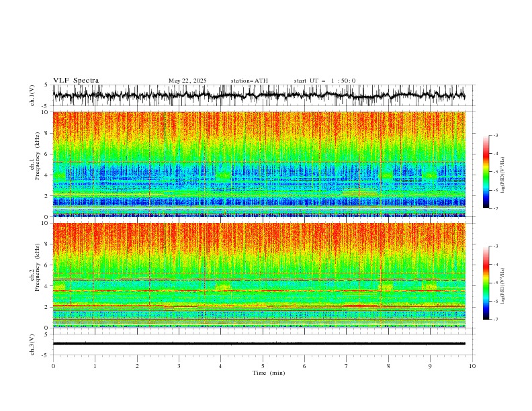Click the ch.1 spectrogram panel
This screenshot has height=411, width=532.
point(259,164)
